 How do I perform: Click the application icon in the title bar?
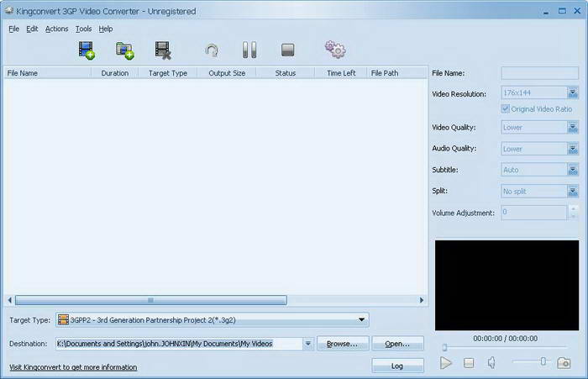point(9,11)
